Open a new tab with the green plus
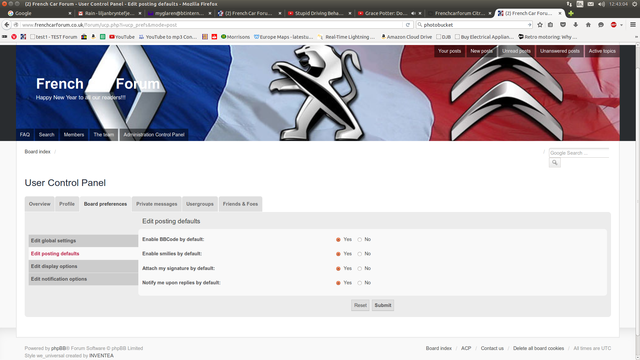The image size is (640, 360). click(x=571, y=13)
